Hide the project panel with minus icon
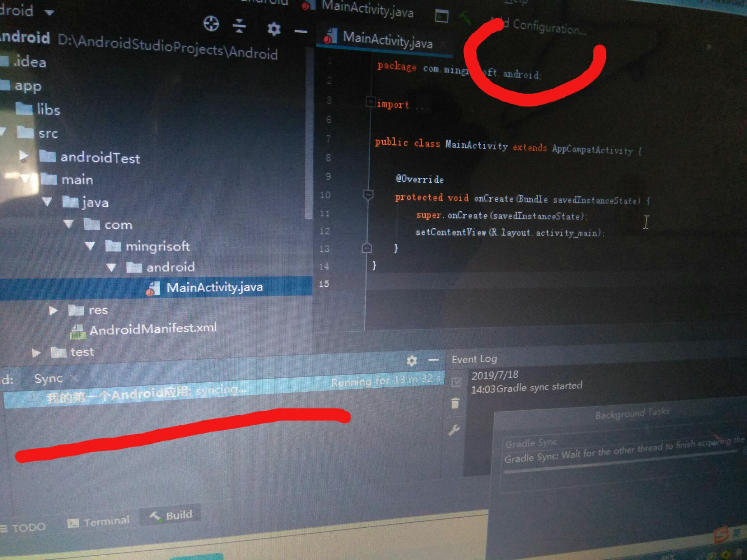The height and width of the screenshot is (560, 747). pyautogui.click(x=301, y=31)
